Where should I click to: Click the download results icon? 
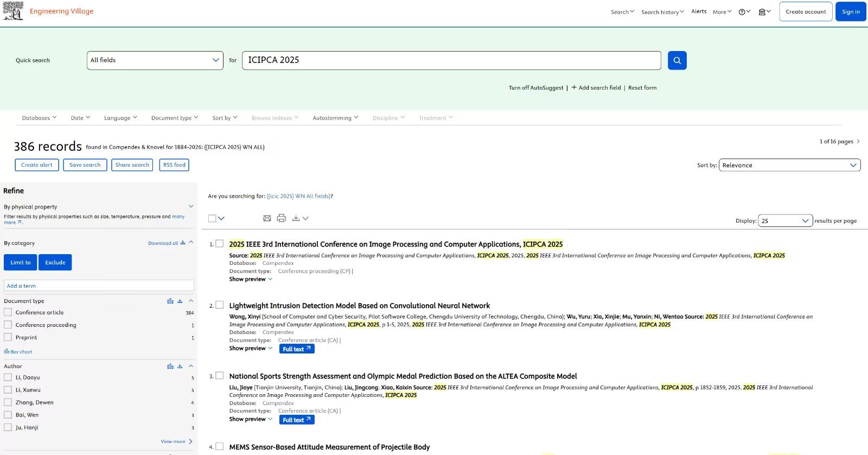(296, 218)
